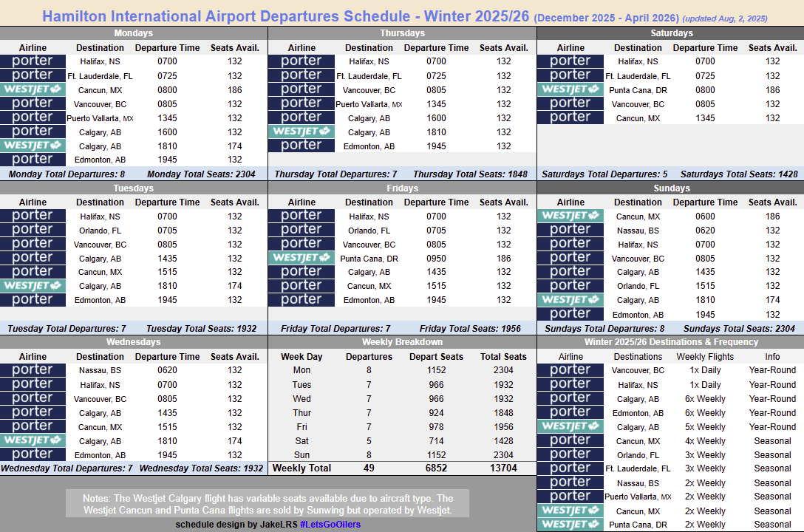Select the Porter logo beside Friday Cancun 1515

pyautogui.click(x=301, y=287)
